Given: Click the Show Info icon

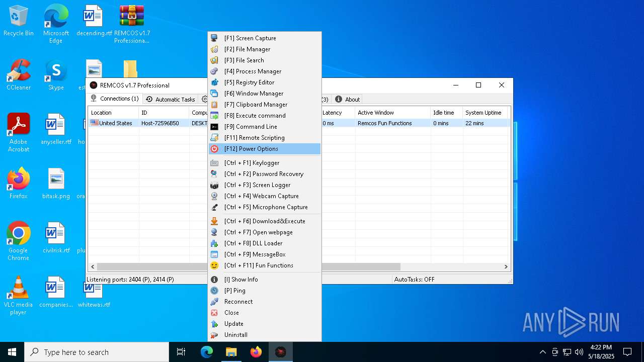Looking at the screenshot, I should (x=214, y=280).
